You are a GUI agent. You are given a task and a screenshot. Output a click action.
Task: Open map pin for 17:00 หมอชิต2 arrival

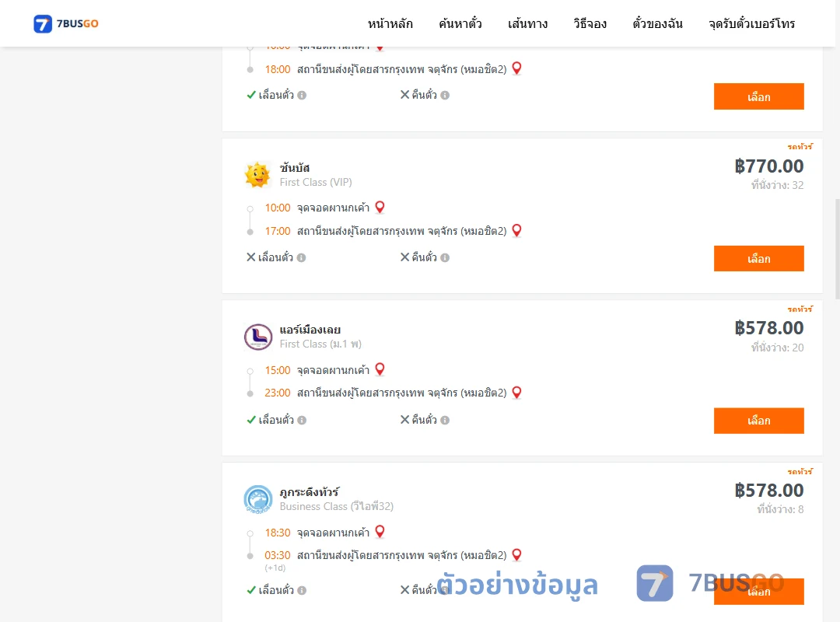[517, 230]
